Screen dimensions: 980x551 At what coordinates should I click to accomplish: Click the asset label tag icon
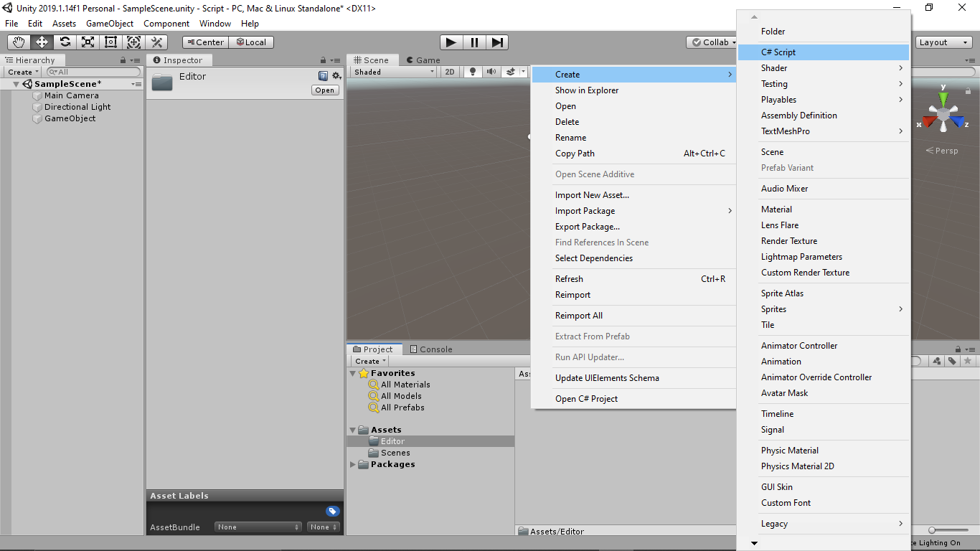(x=332, y=511)
